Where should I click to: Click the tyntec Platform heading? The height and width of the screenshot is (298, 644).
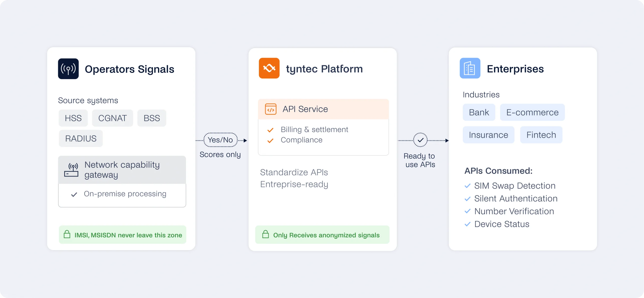point(324,69)
